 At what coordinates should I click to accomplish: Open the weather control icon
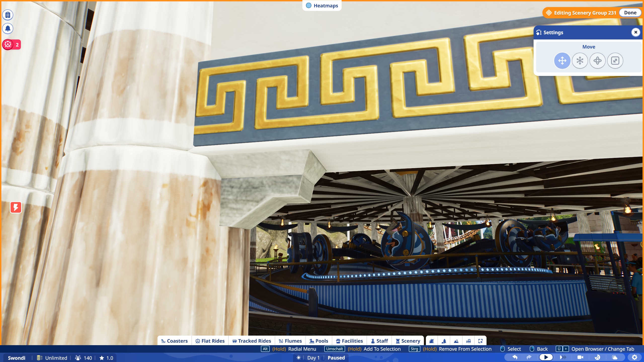[x=615, y=357]
